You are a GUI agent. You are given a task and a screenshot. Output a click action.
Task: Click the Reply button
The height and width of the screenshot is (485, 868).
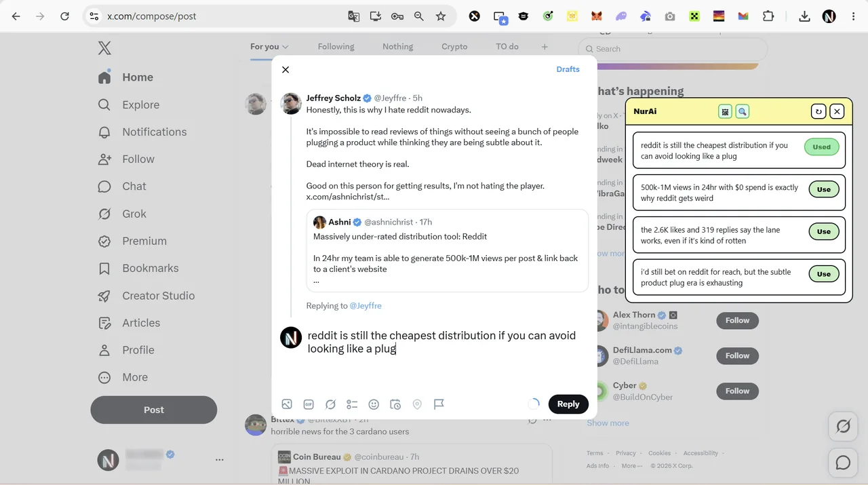click(x=568, y=404)
